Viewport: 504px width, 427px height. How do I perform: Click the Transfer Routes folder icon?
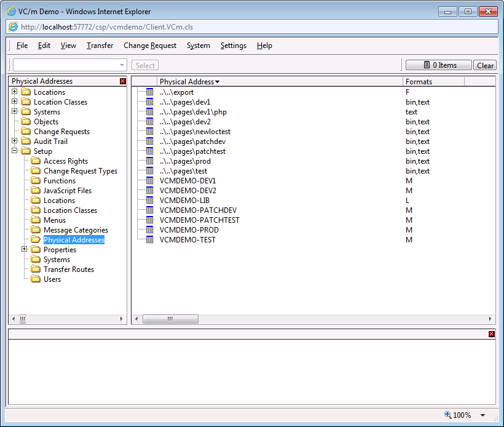click(36, 269)
